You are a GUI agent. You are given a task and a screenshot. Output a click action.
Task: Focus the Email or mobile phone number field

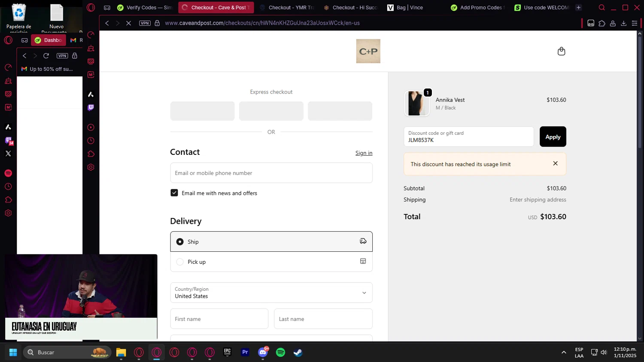(x=271, y=173)
